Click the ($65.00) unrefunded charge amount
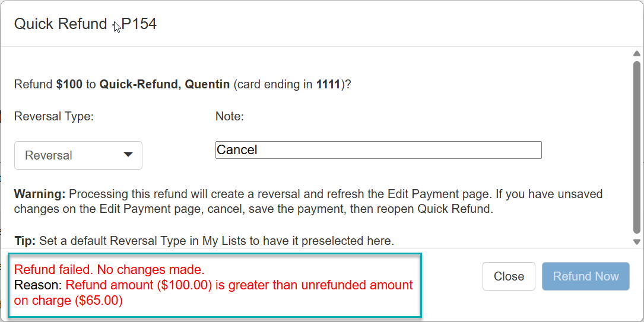This screenshot has width=644, height=322. click(97, 301)
